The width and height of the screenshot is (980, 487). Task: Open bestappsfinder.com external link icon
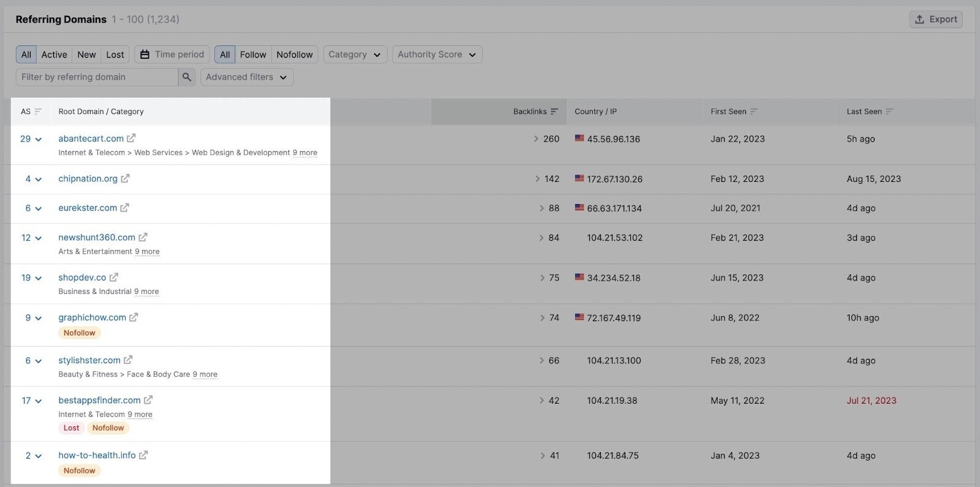(148, 401)
